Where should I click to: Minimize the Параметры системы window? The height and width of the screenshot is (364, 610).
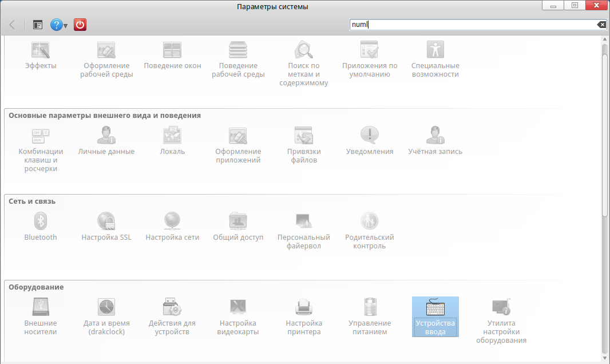tap(553, 6)
